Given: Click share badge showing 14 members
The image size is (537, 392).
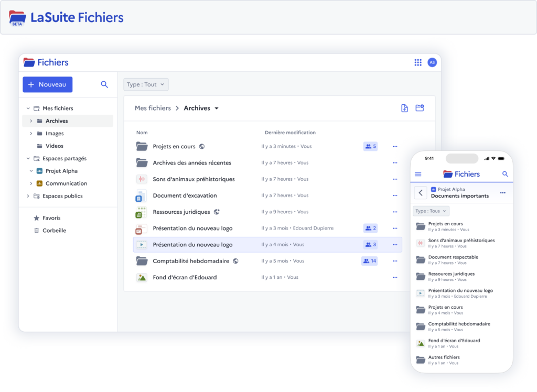Looking at the screenshot, I should coord(369,261).
